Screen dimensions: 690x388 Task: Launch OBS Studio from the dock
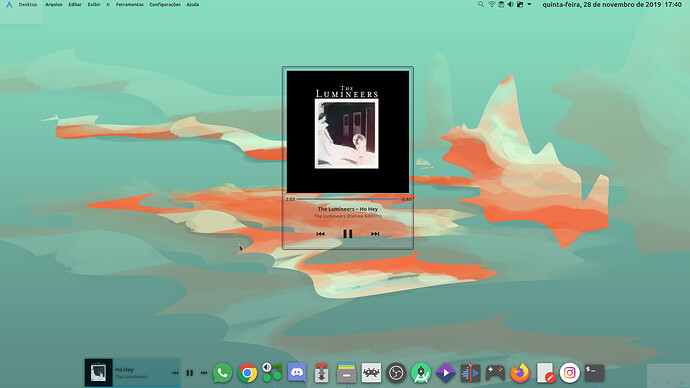click(x=396, y=373)
